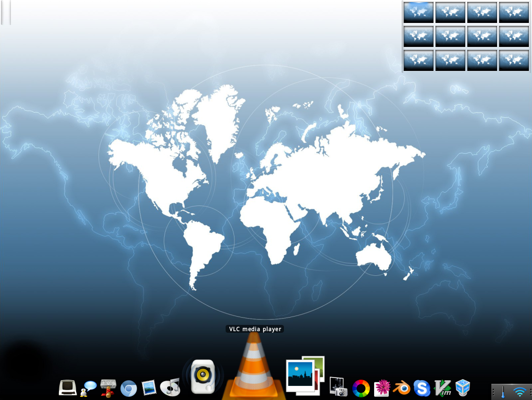The image size is (532, 400).
Task: Launch Blender from the dock
Action: point(402,388)
